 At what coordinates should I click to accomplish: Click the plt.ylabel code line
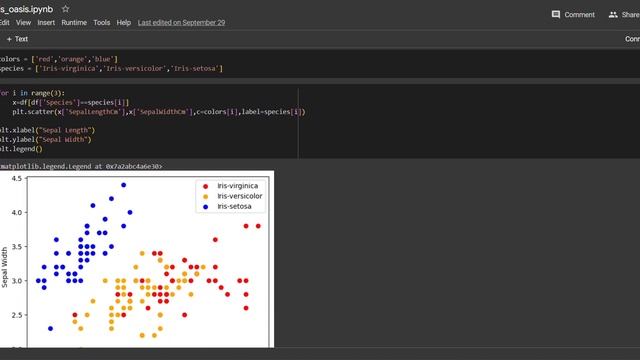coord(46,140)
